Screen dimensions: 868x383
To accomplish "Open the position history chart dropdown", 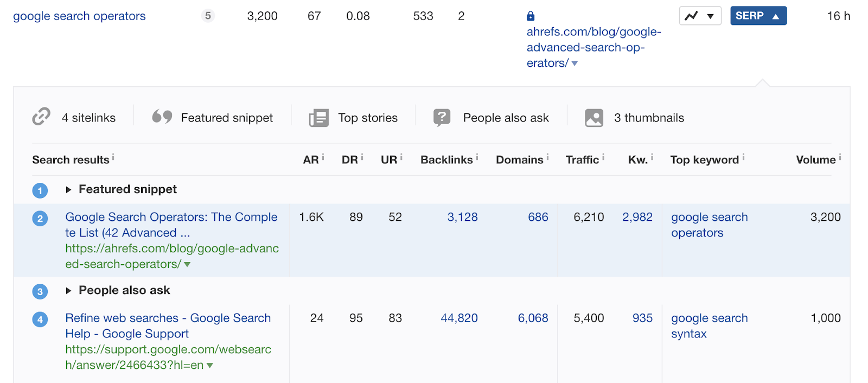I will point(700,16).
